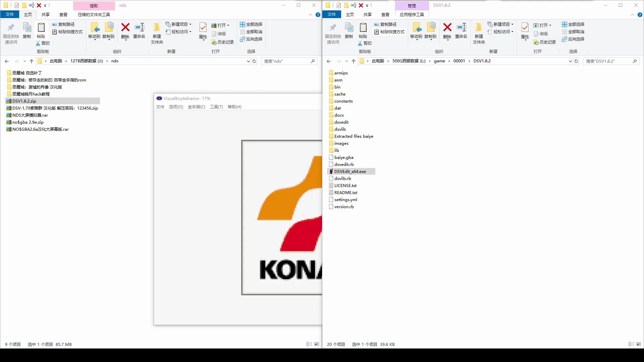Click Copy icon in right DSV1.8.2 window
This screenshot has height=362, width=644.
(x=349, y=31)
